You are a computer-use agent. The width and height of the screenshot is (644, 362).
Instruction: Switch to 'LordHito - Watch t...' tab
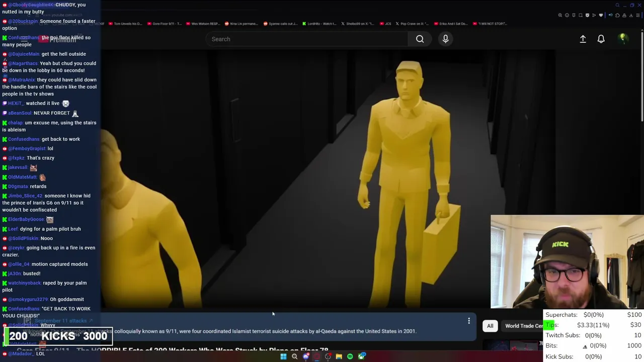pos(319,24)
